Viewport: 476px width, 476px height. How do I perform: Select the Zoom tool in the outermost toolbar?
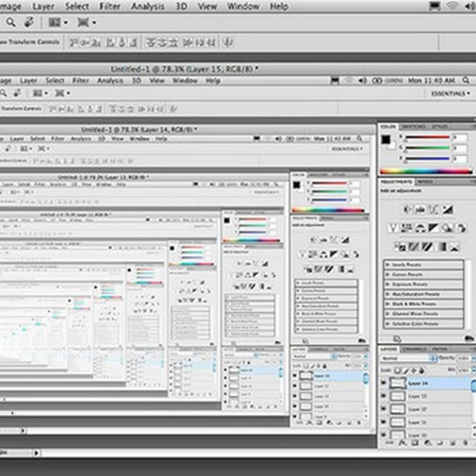[11, 23]
